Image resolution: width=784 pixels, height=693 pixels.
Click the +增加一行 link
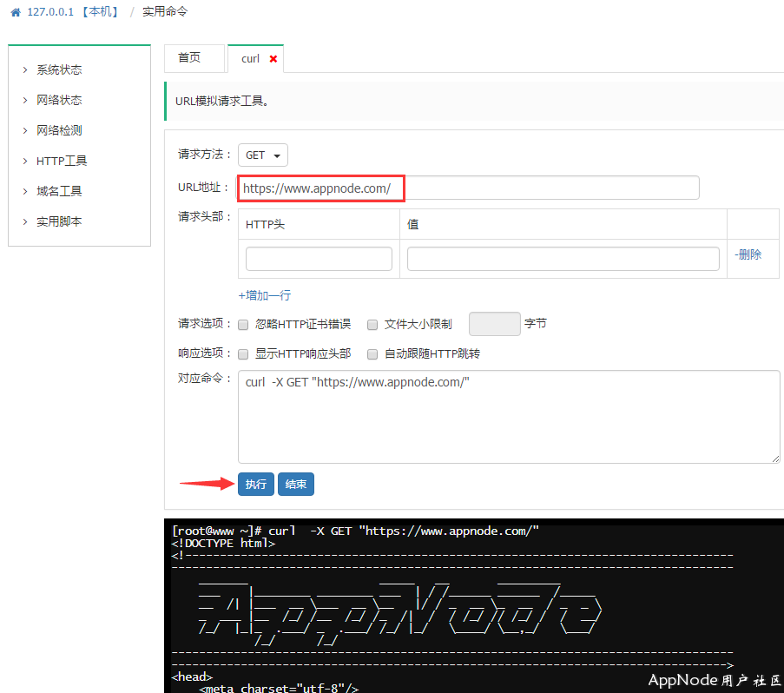[x=265, y=295]
